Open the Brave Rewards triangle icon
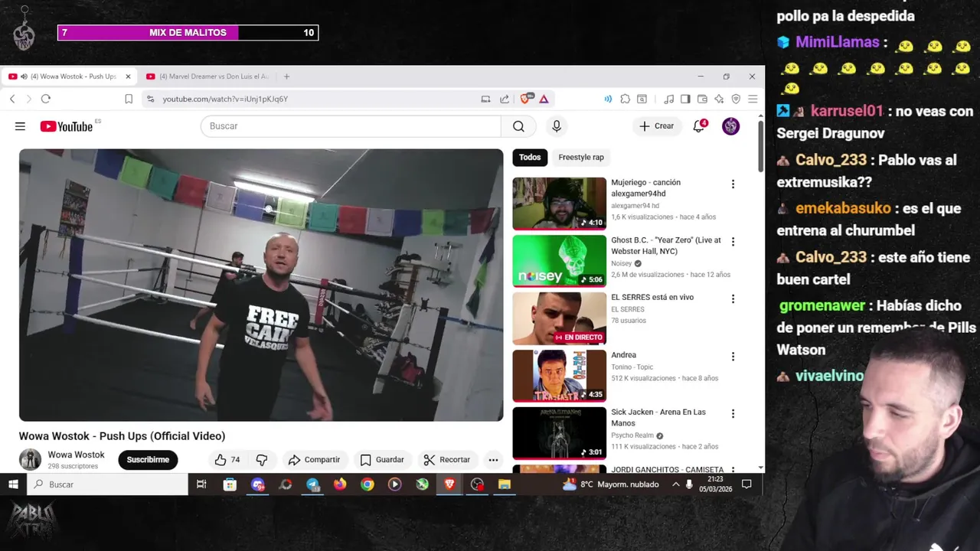This screenshot has height=551, width=980. coord(544,99)
